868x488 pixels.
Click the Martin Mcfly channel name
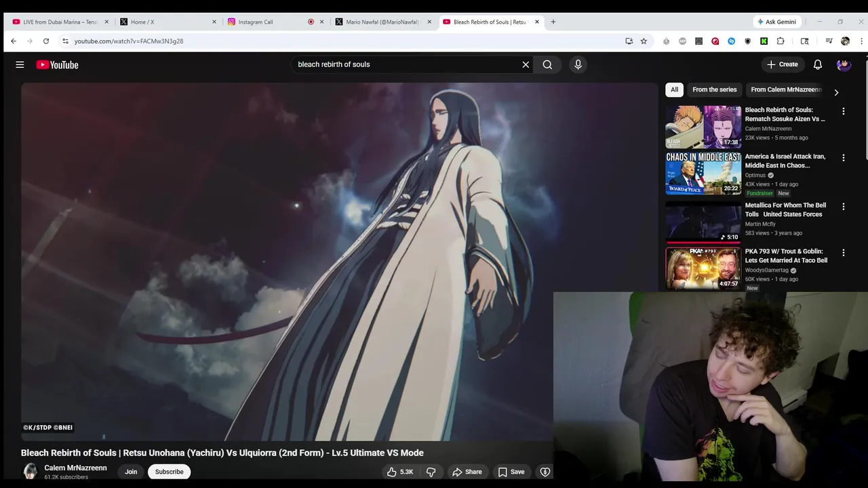(x=760, y=224)
